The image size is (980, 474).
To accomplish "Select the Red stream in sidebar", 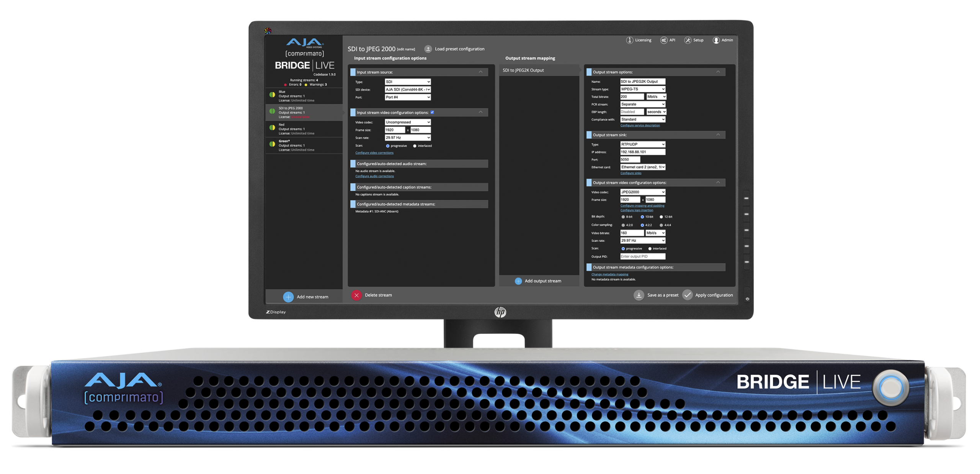I will click(304, 129).
